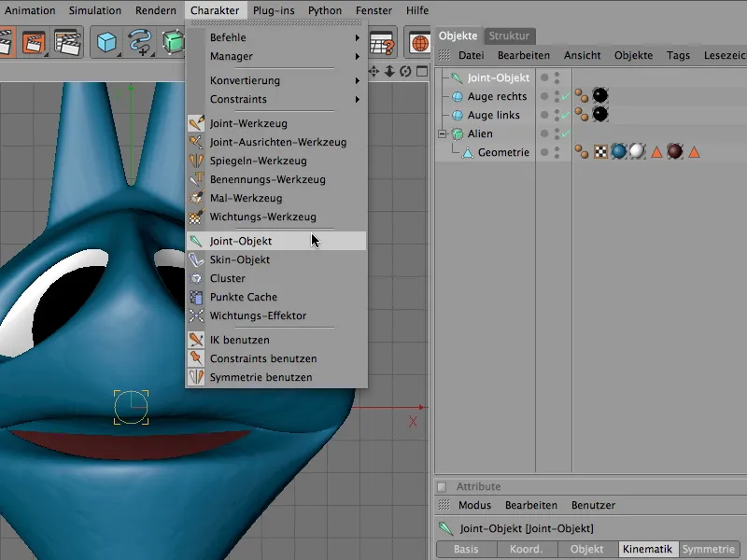The height and width of the screenshot is (560, 747).
Task: Select Auge links object in list
Action: click(494, 115)
